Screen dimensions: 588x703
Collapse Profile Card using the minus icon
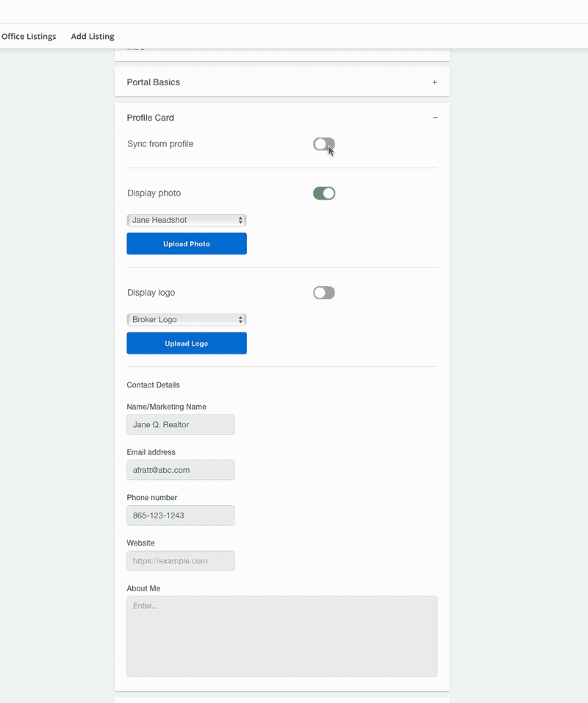434,118
